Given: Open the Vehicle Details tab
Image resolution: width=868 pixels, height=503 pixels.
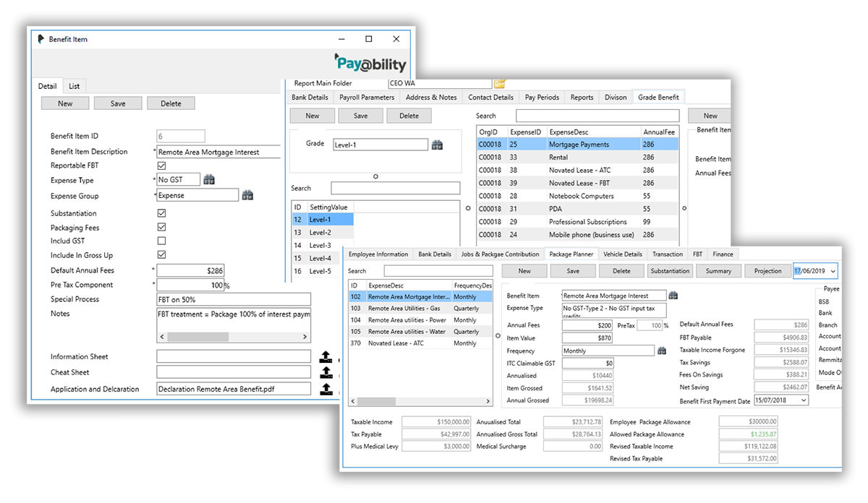Looking at the screenshot, I should [622, 254].
